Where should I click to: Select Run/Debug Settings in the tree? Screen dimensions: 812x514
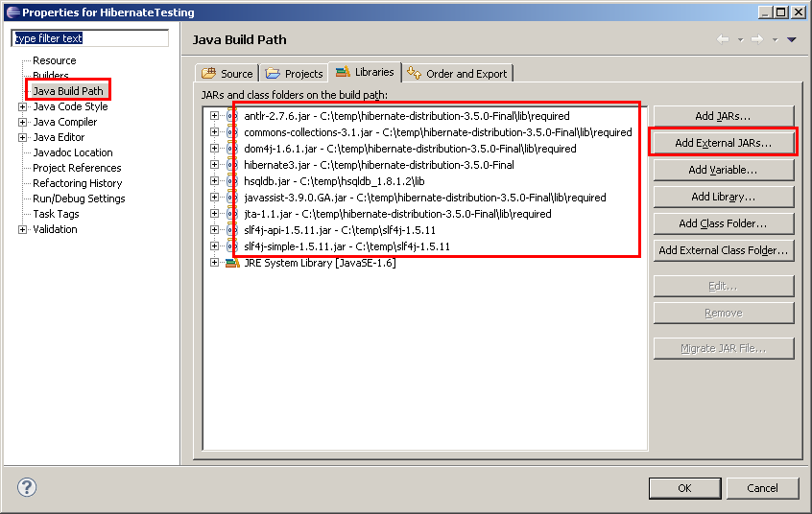click(79, 199)
